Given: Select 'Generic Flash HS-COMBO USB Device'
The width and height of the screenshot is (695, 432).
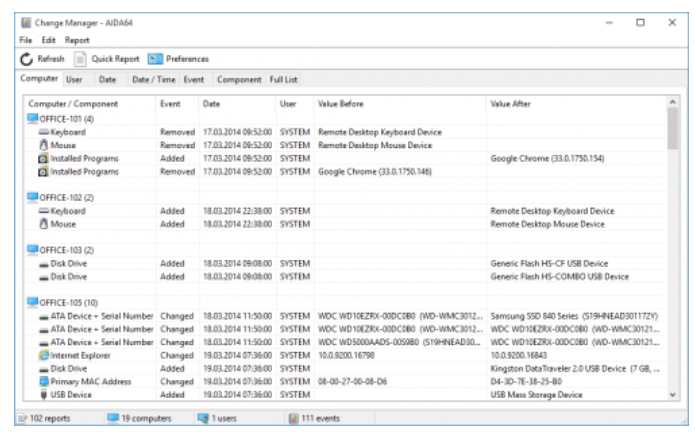Looking at the screenshot, I should pos(559,277).
